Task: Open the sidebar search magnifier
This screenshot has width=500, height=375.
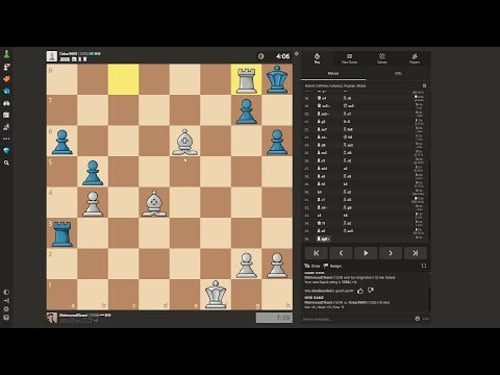Action: pos(6,163)
